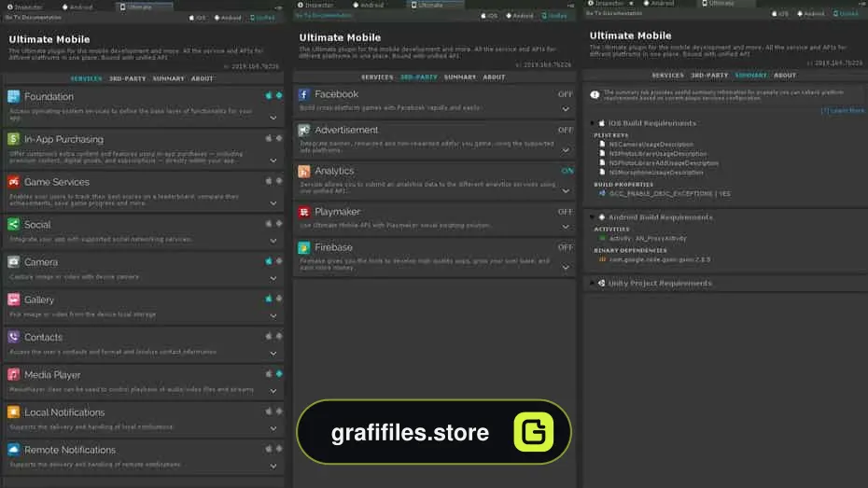Select the com.google.code.gson binary dependency
868x488 pixels.
point(659,259)
